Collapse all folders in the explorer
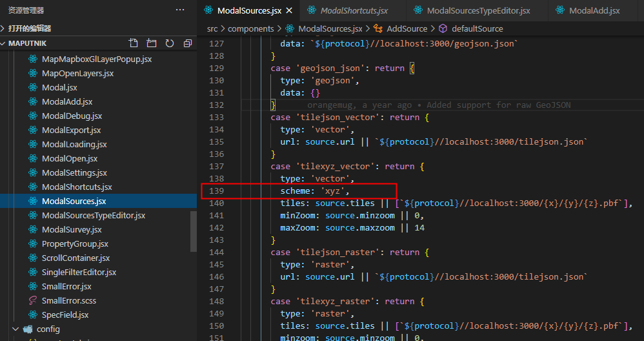The height and width of the screenshot is (341, 644). [188, 43]
